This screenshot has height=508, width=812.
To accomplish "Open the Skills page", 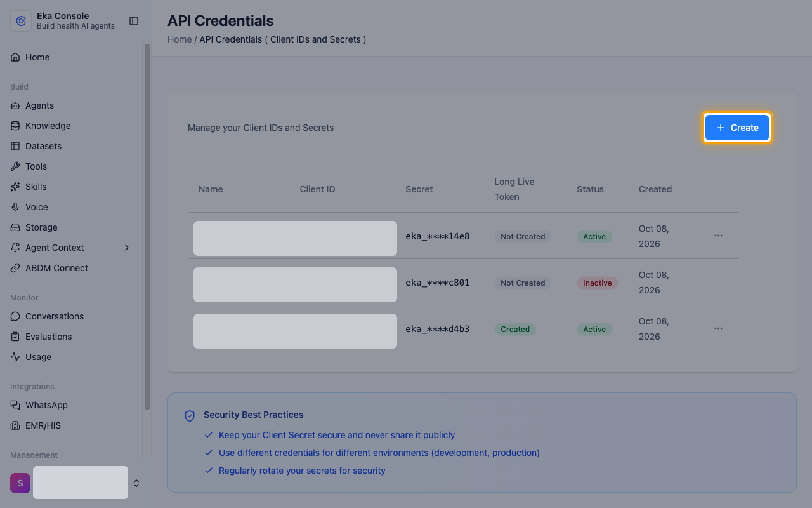I will coord(71,187).
